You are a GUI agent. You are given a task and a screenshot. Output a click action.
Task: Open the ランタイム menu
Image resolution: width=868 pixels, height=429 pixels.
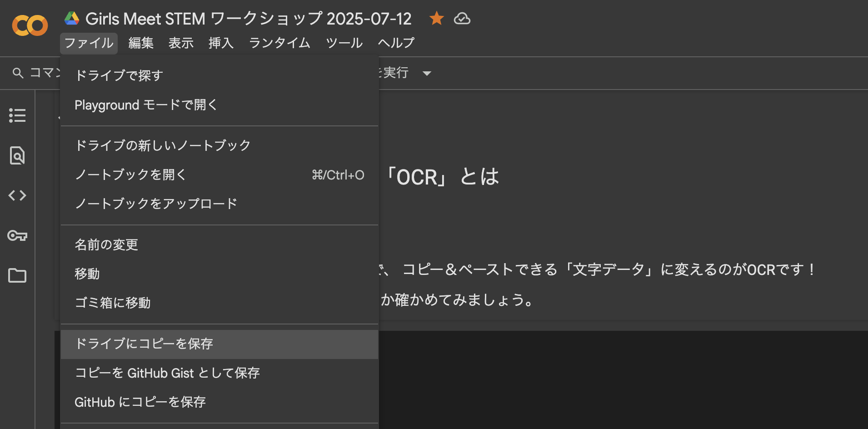279,43
